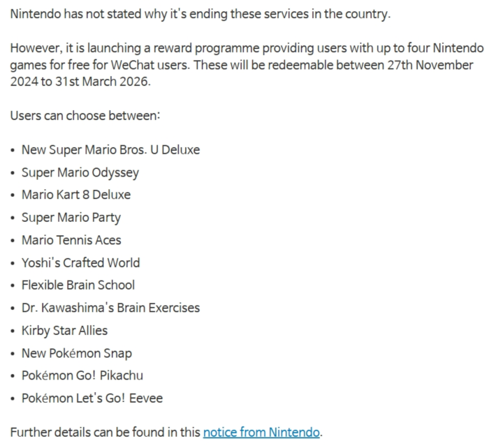
Task: Click the '31st March 2026' date text
Action: tap(103, 82)
